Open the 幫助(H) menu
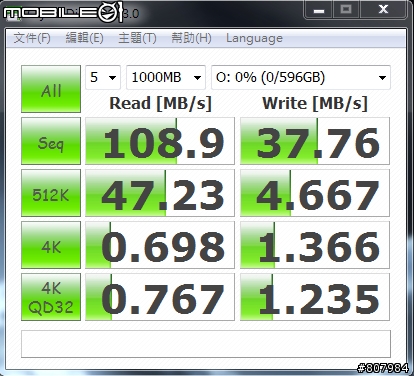414x376 pixels. pyautogui.click(x=191, y=38)
